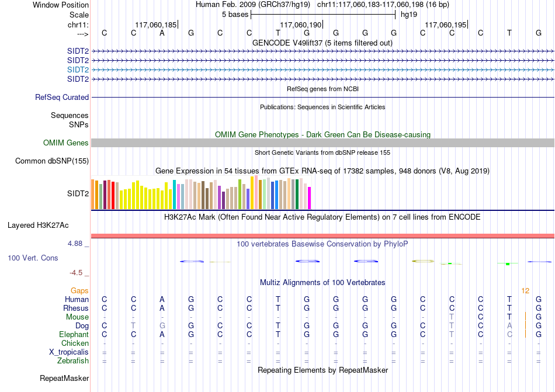Screen dimensions: 555x392
Task: Select the Mouse species label
Action: click(x=77, y=317)
